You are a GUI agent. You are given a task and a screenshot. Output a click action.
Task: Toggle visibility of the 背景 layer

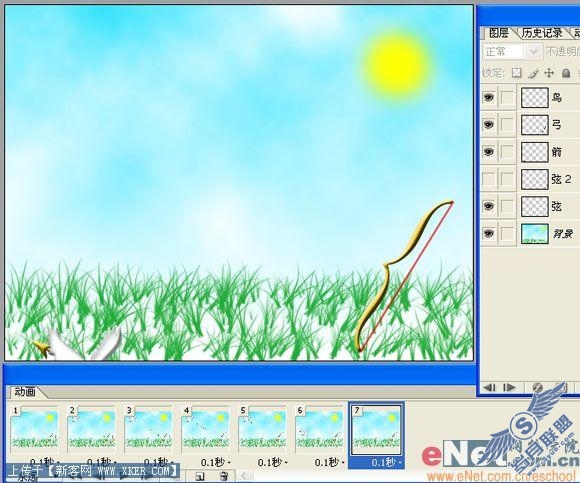pyautogui.click(x=489, y=233)
